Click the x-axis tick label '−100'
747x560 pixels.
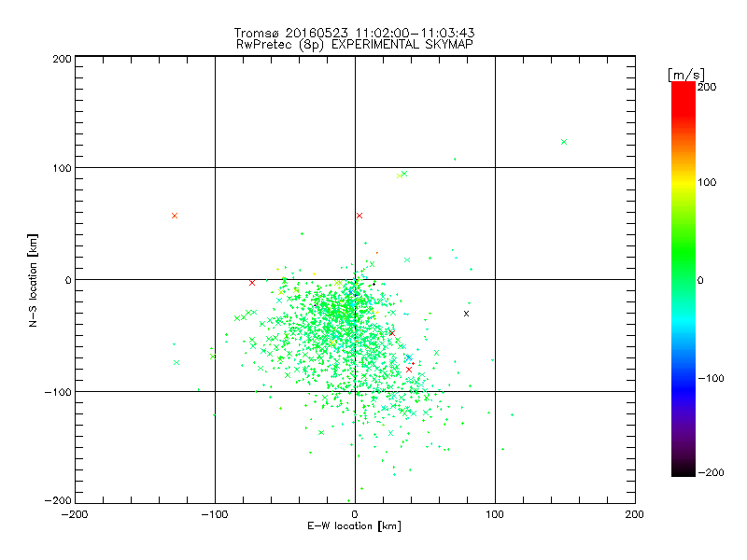coord(215,514)
